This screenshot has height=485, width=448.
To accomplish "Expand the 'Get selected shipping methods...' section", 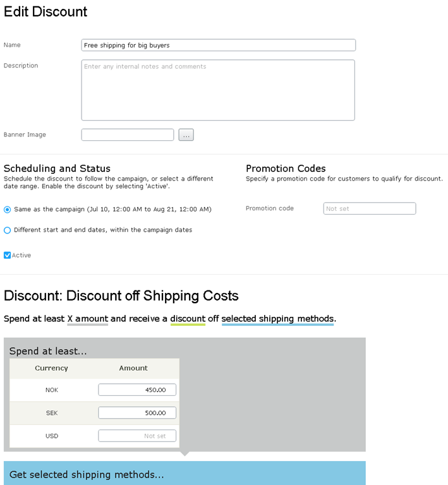I will tap(87, 474).
